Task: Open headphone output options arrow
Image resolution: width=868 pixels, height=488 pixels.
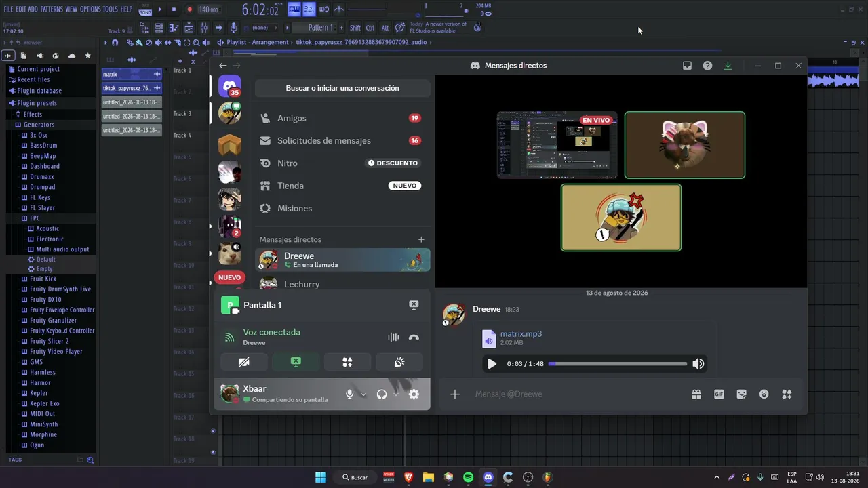Action: coord(396,394)
